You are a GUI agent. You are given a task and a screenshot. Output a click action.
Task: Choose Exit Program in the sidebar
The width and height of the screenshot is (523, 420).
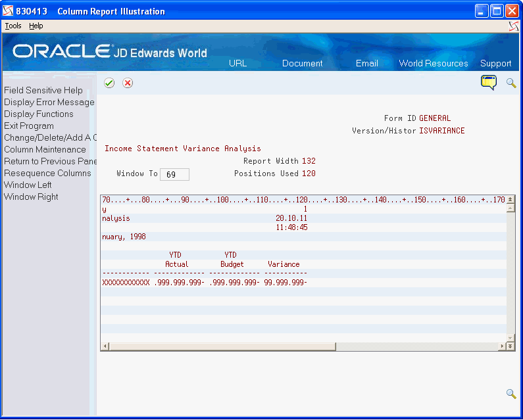point(29,126)
